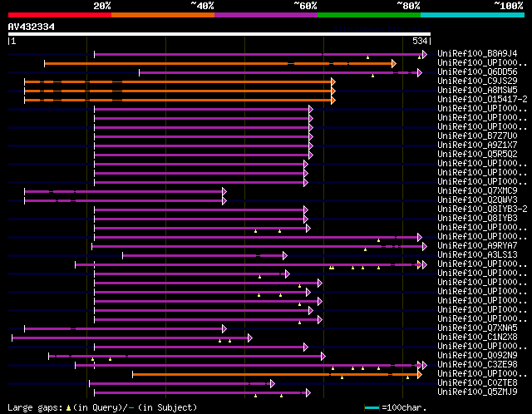Click the purple ~60% identity legend segment
The image size is (532, 414).
click(x=266, y=15)
